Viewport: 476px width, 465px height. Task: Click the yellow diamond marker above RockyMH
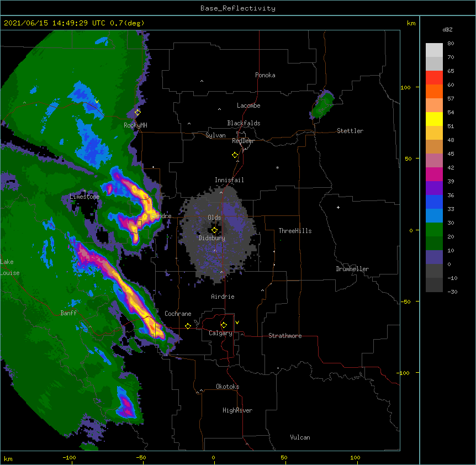point(137,112)
